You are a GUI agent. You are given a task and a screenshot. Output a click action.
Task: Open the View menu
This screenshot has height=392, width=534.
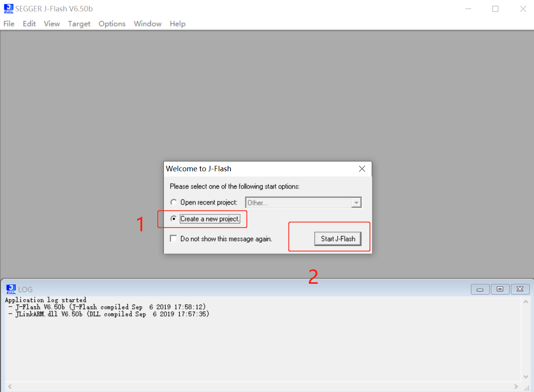[52, 24]
